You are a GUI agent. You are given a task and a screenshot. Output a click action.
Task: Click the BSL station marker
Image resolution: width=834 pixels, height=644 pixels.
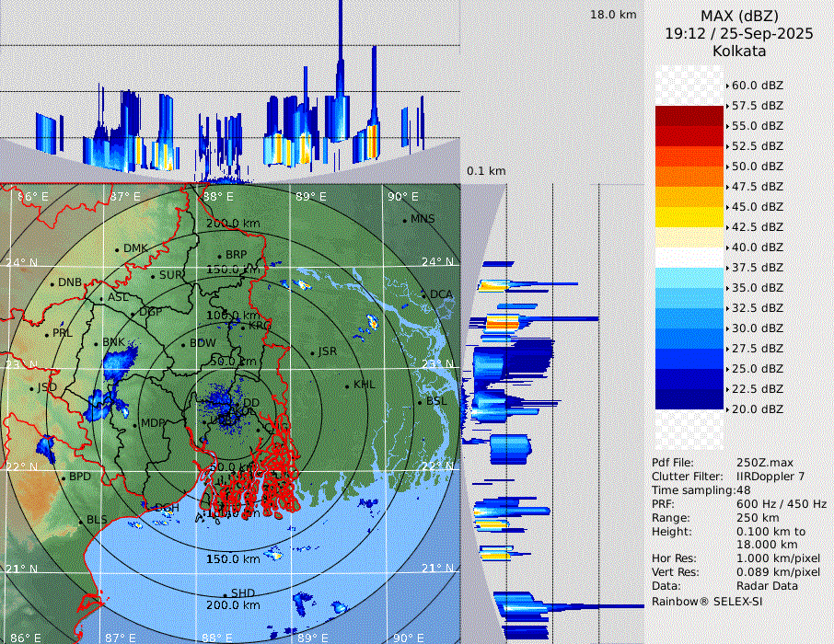tap(419, 402)
